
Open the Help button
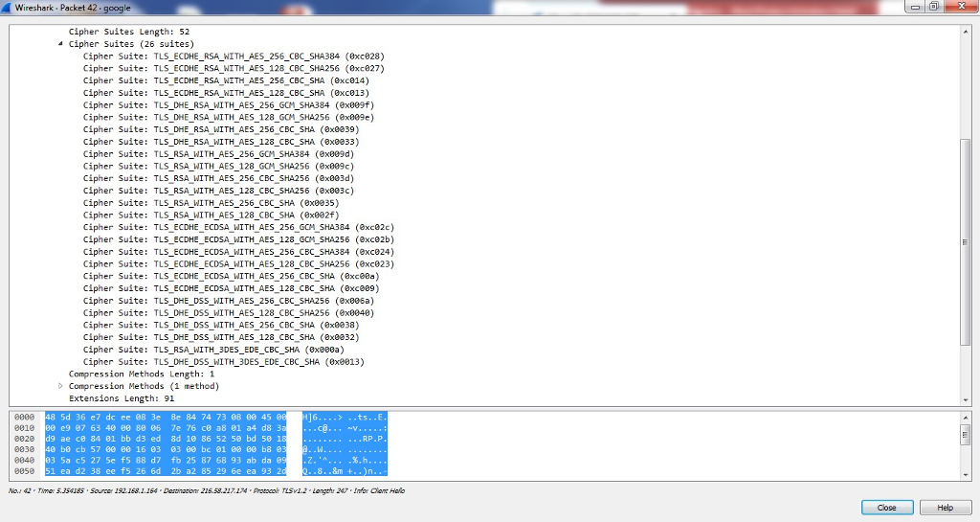(x=945, y=507)
